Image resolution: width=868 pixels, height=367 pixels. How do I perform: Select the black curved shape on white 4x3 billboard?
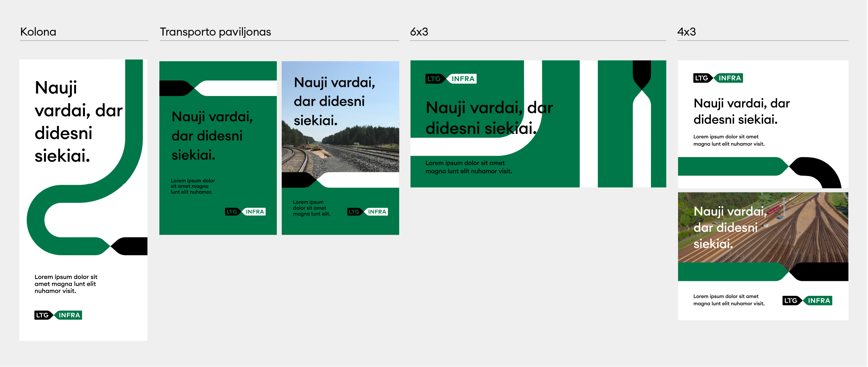[x=818, y=171]
